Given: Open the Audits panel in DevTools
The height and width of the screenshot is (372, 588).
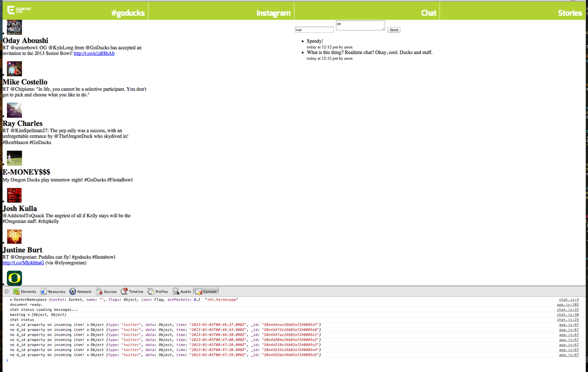Looking at the screenshot, I should coord(182,292).
